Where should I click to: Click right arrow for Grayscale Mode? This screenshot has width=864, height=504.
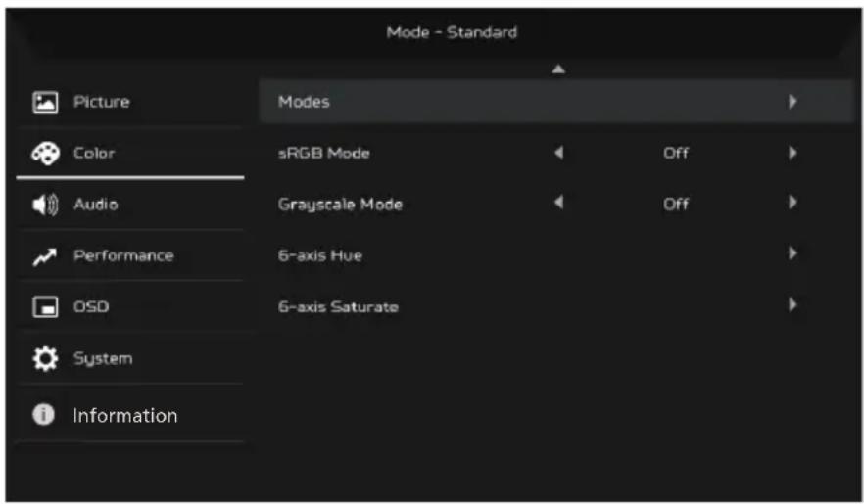click(792, 203)
